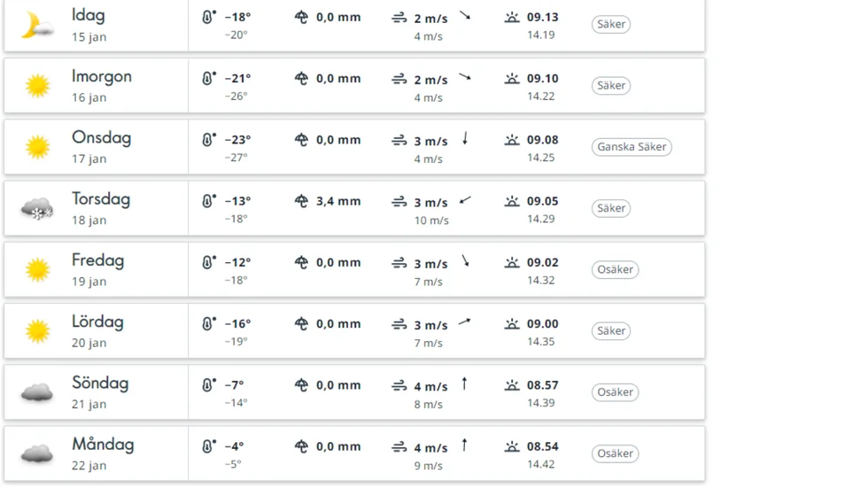868x488 pixels.
Task: Click the wind icon in Fredag row
Action: (399, 263)
